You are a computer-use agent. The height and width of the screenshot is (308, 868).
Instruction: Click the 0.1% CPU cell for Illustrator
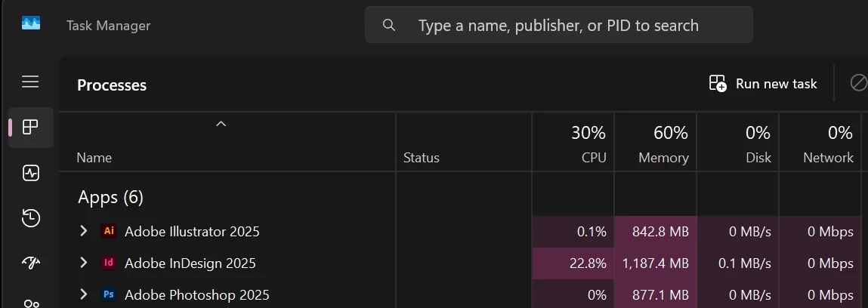click(x=573, y=231)
